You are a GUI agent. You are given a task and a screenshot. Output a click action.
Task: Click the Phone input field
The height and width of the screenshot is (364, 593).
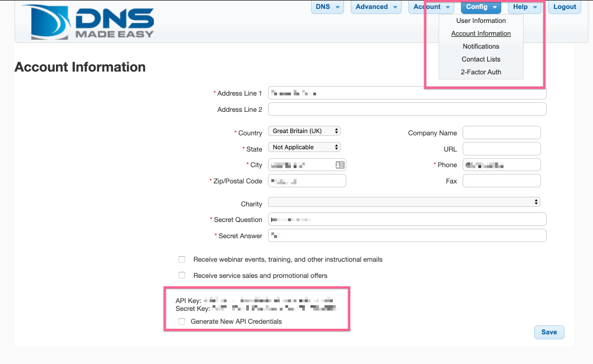(501, 165)
